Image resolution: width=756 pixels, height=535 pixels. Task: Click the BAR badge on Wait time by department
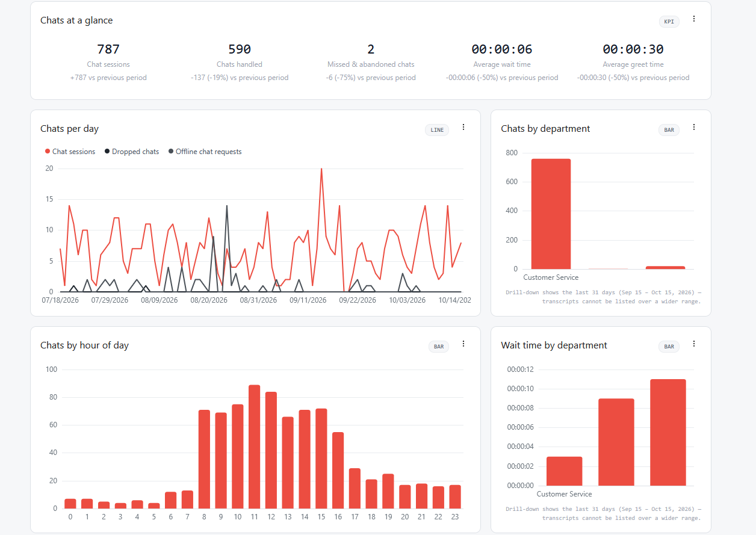pyautogui.click(x=669, y=347)
